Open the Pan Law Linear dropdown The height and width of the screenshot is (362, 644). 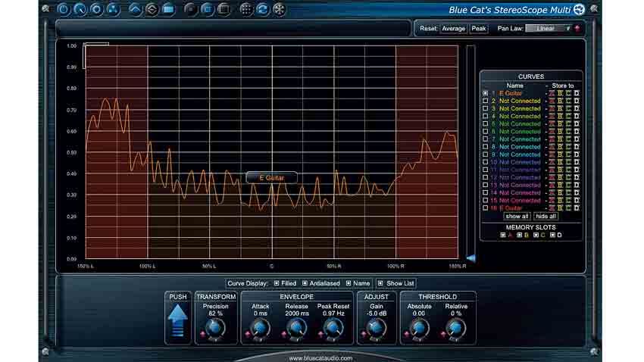pos(549,28)
